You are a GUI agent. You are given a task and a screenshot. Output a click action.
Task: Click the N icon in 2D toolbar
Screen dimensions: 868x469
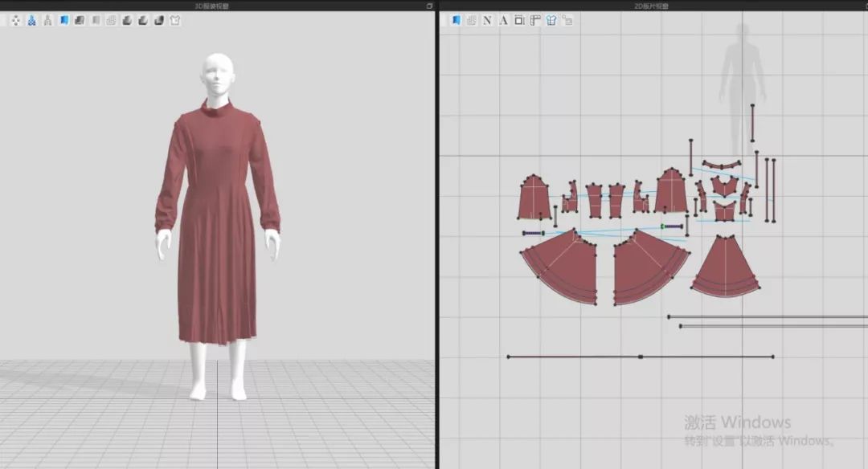point(487,20)
